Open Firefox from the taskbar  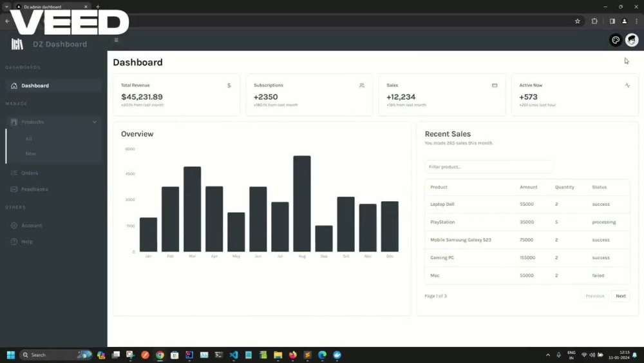(x=292, y=355)
